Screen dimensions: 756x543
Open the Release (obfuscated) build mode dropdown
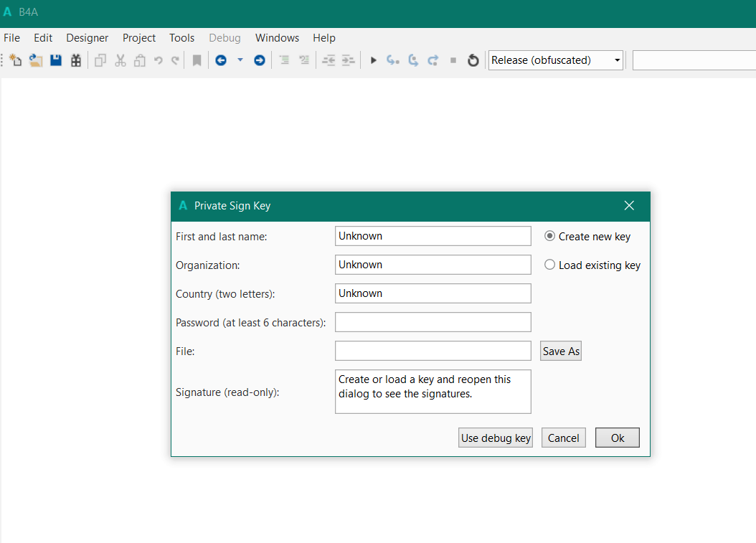click(x=555, y=60)
